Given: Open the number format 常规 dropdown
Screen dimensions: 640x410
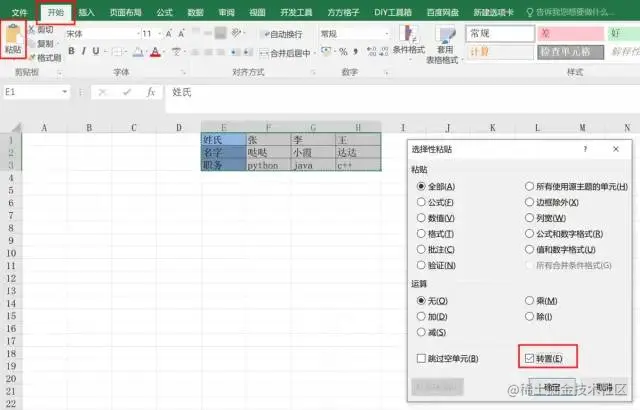Looking at the screenshot, I should (x=386, y=33).
